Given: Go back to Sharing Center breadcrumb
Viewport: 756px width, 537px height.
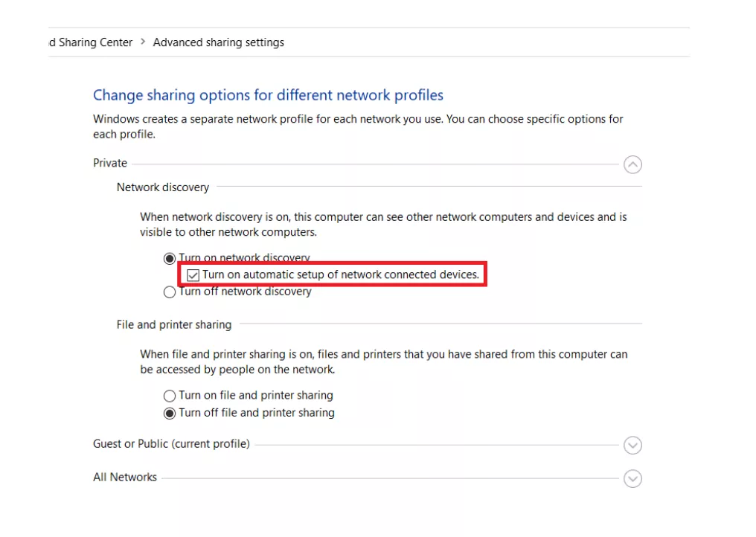Looking at the screenshot, I should point(91,42).
